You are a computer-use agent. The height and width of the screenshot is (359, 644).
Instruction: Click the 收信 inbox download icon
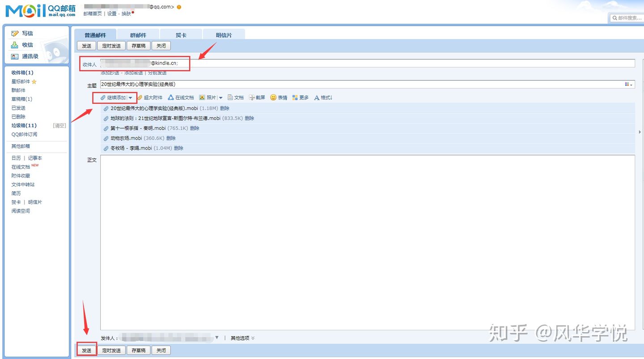click(x=15, y=45)
